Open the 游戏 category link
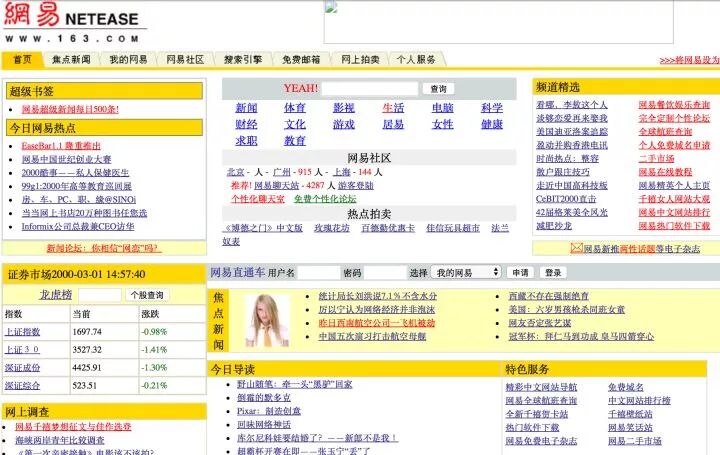The width and height of the screenshot is (720, 455). click(344, 124)
